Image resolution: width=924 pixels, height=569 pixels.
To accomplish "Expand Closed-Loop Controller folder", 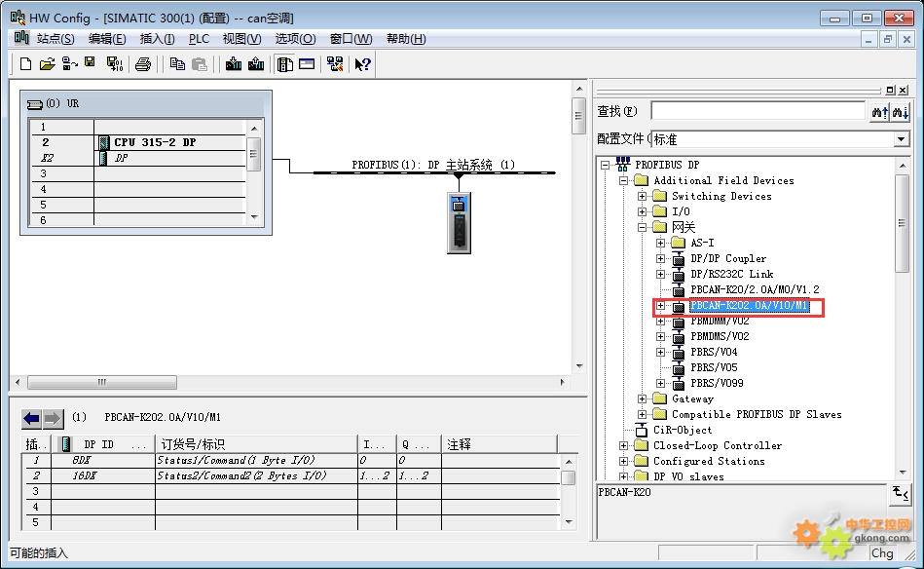I will coord(623,446).
